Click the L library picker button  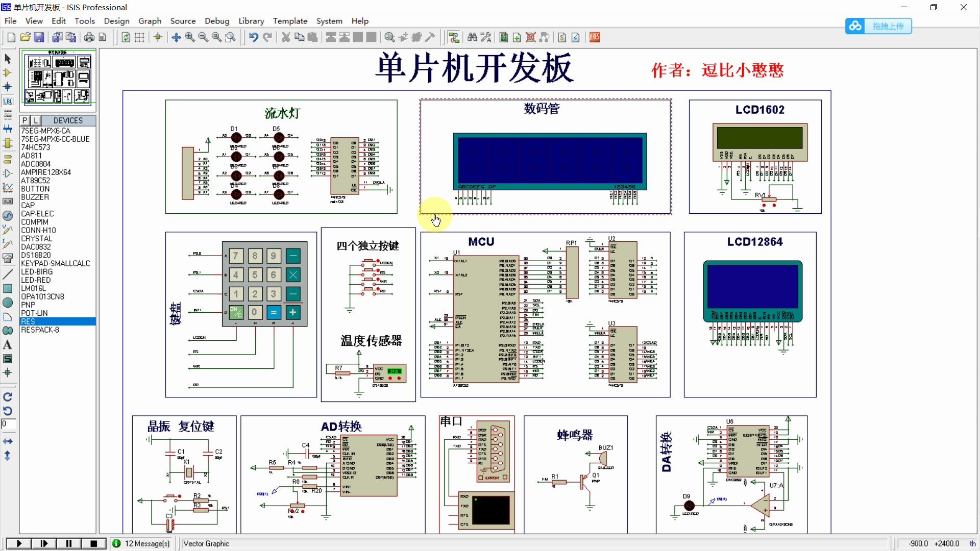[36, 120]
